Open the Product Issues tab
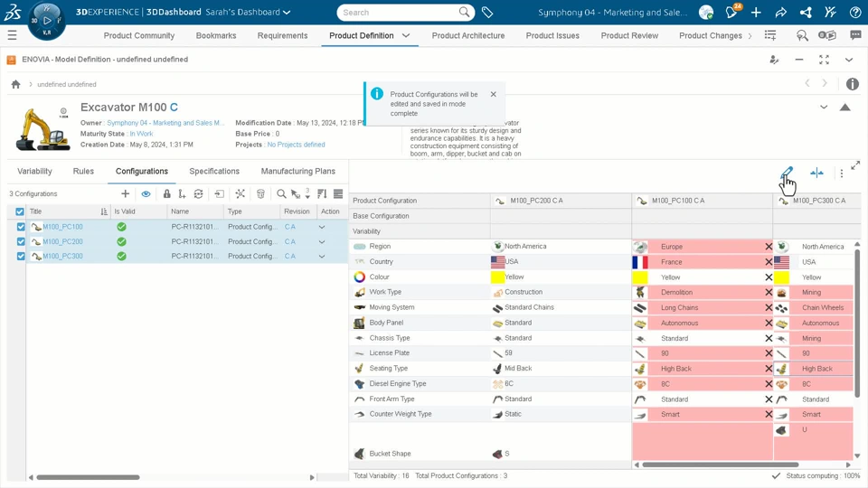868x488 pixels. [552, 35]
